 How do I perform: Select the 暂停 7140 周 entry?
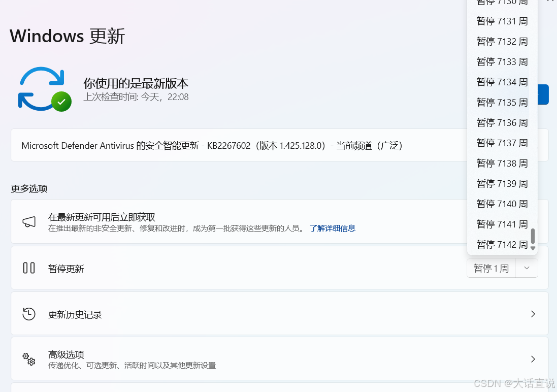click(502, 204)
